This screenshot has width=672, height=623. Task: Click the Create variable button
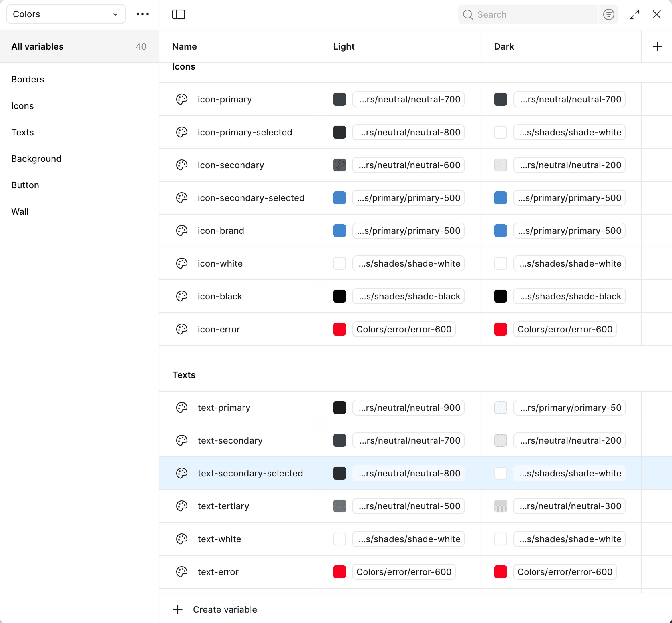[225, 609]
